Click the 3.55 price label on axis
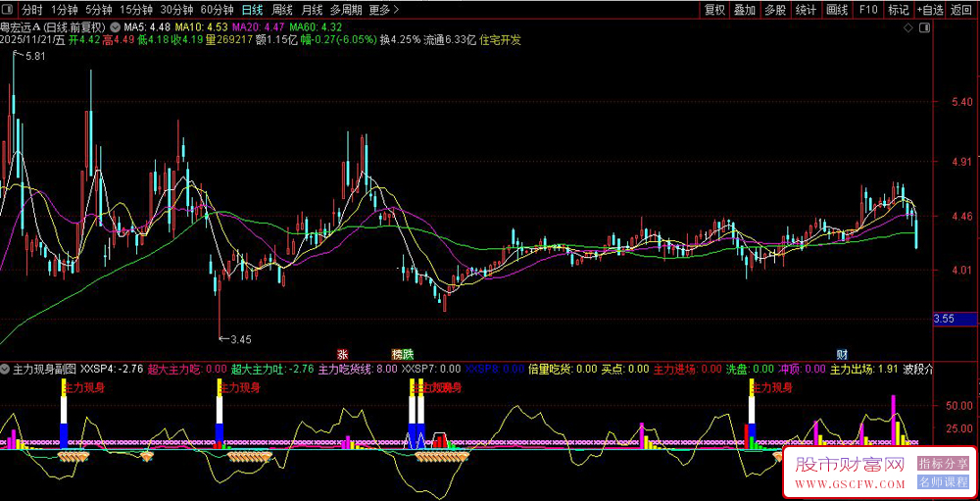Image resolution: width=980 pixels, height=501 pixels. pos(945,319)
